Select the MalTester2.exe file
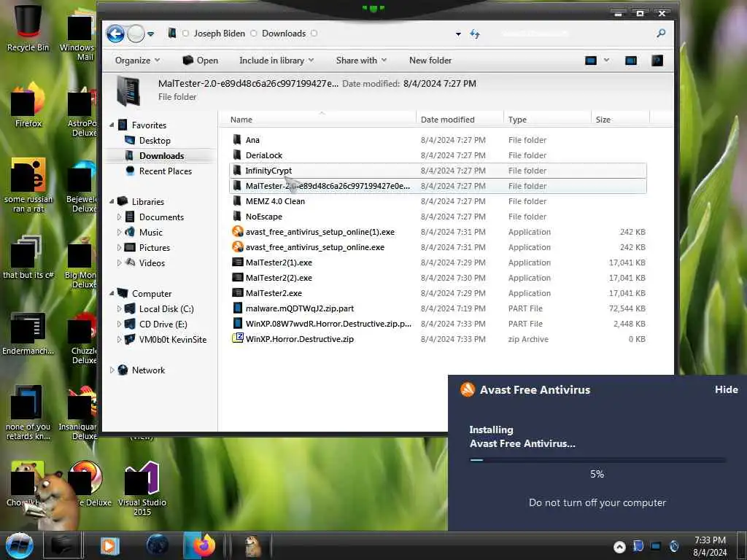This screenshot has height=560, width=747. pos(274,293)
